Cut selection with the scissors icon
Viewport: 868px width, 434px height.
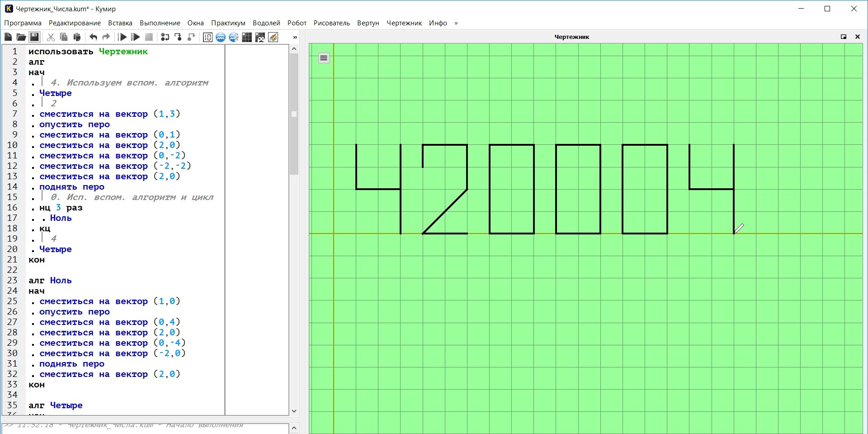(51, 37)
